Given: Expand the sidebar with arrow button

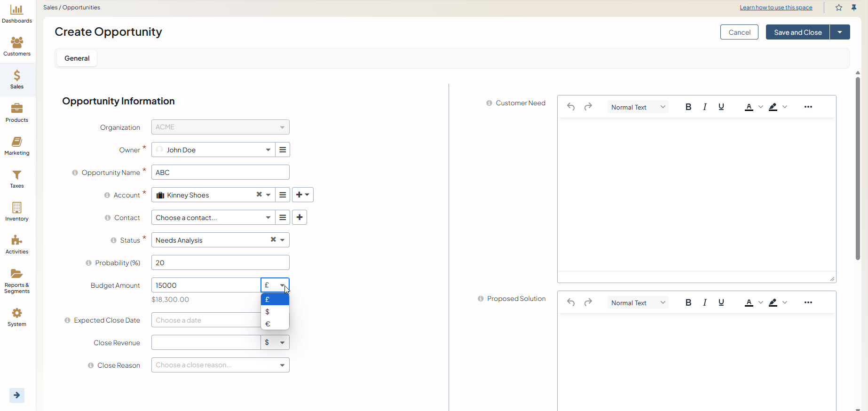Looking at the screenshot, I should click(17, 395).
